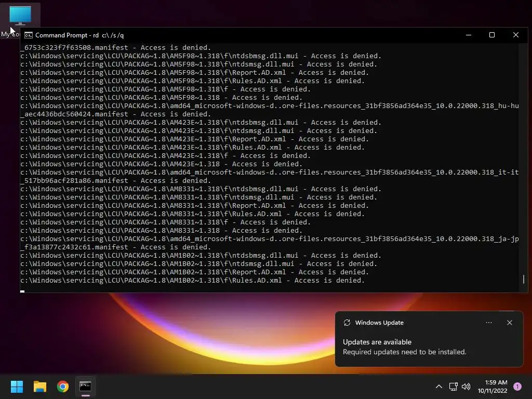Click AM1B02~1.318\f\ntdsmsg.dll.mui line
The image size is (532, 399).
coord(199,263)
